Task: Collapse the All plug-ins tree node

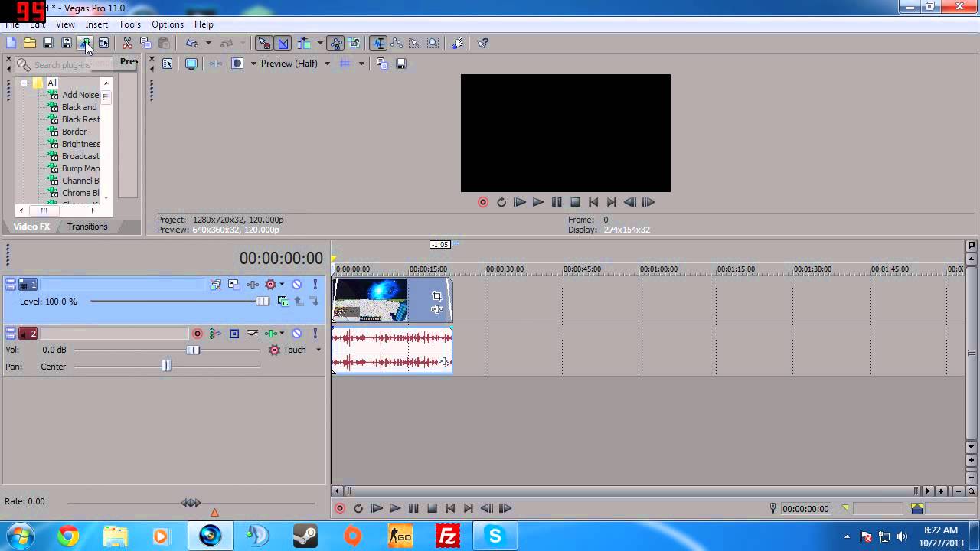Action: (x=24, y=83)
